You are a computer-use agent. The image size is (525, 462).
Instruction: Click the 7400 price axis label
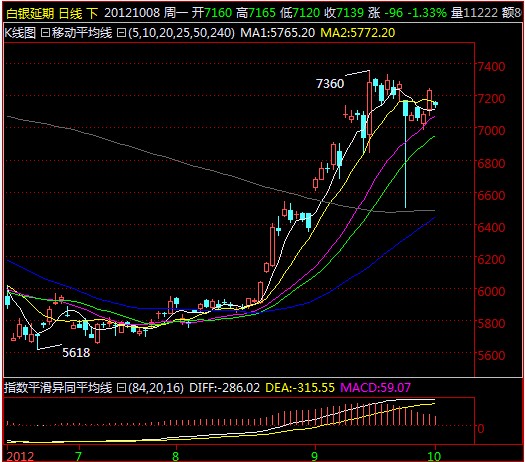(491, 67)
